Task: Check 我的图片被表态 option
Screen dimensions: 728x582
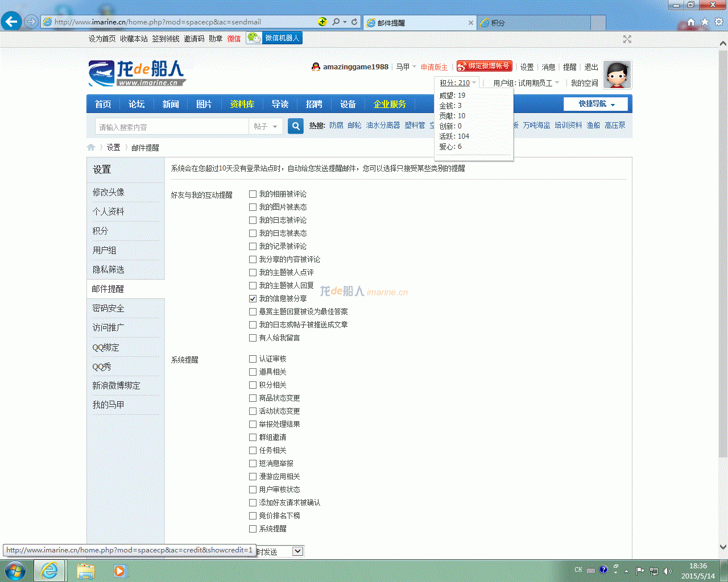Action: point(253,207)
